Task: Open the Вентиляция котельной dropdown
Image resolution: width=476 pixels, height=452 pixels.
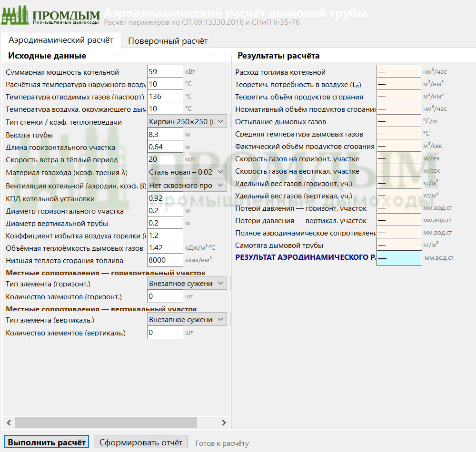Action: coord(187,185)
